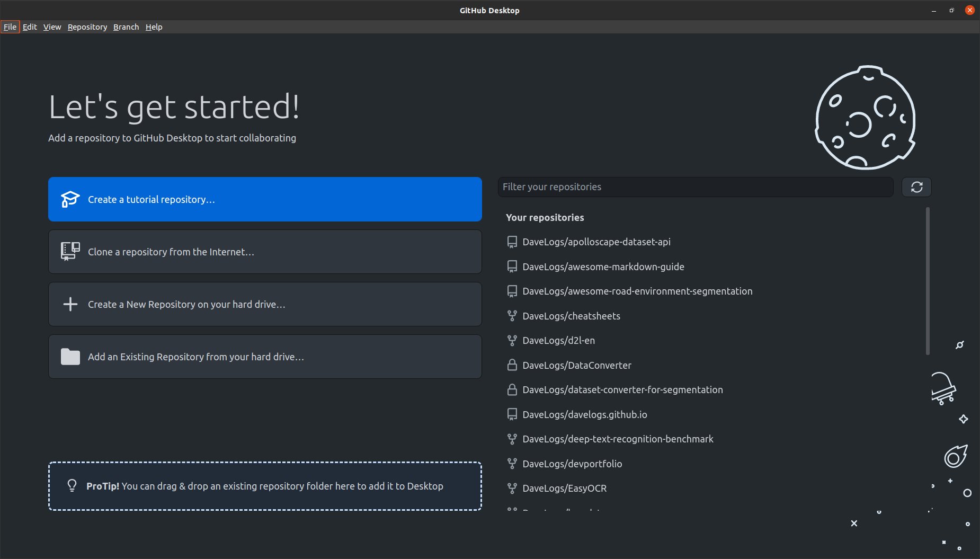
Task: Open the Repository menu
Action: (x=87, y=27)
